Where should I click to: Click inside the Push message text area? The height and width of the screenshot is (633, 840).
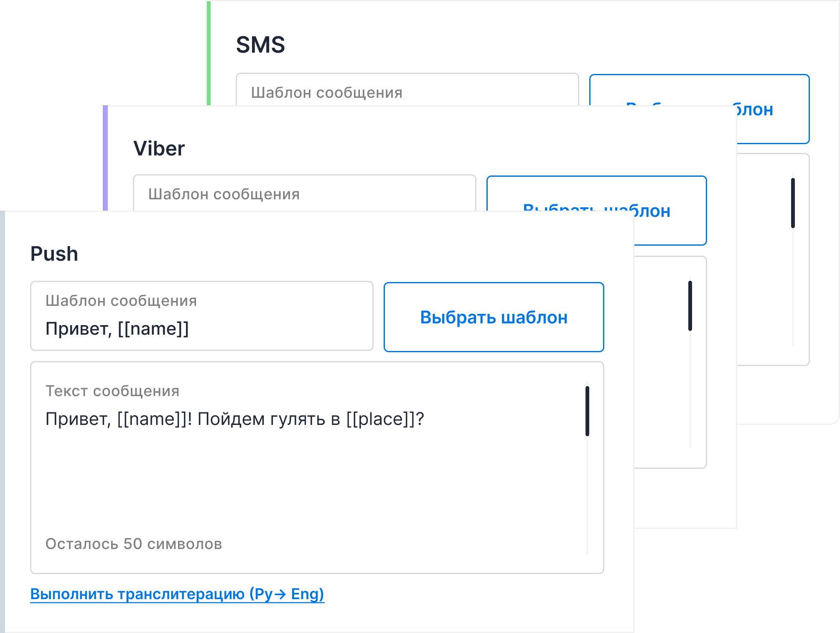click(309, 480)
